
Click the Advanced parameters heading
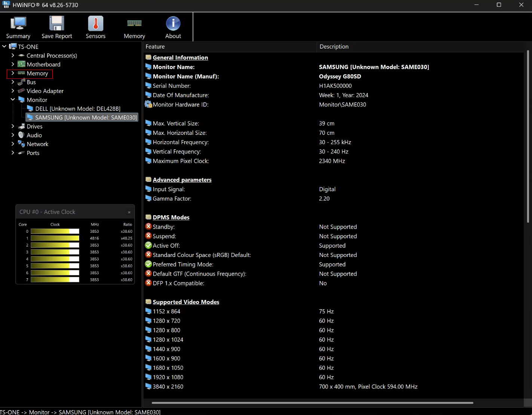(182, 180)
